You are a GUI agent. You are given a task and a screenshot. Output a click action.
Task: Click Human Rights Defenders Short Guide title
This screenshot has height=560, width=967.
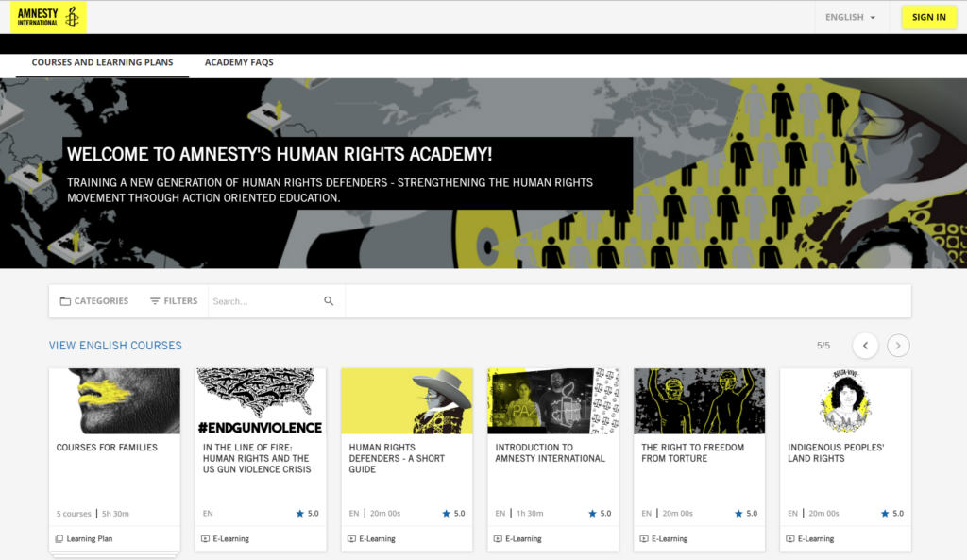pyautogui.click(x=397, y=458)
